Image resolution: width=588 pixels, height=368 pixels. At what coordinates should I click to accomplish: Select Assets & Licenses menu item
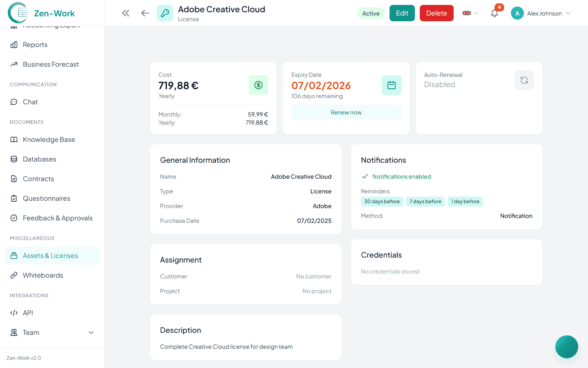pos(52,256)
